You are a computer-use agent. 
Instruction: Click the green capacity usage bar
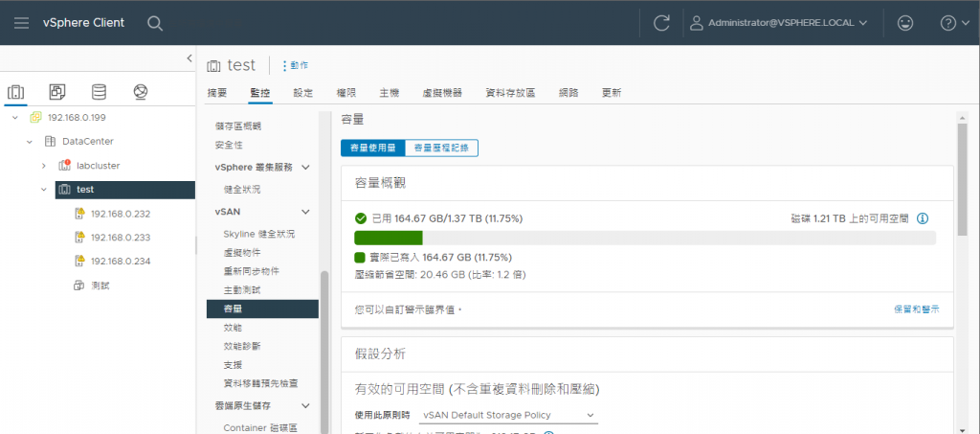[x=389, y=238]
